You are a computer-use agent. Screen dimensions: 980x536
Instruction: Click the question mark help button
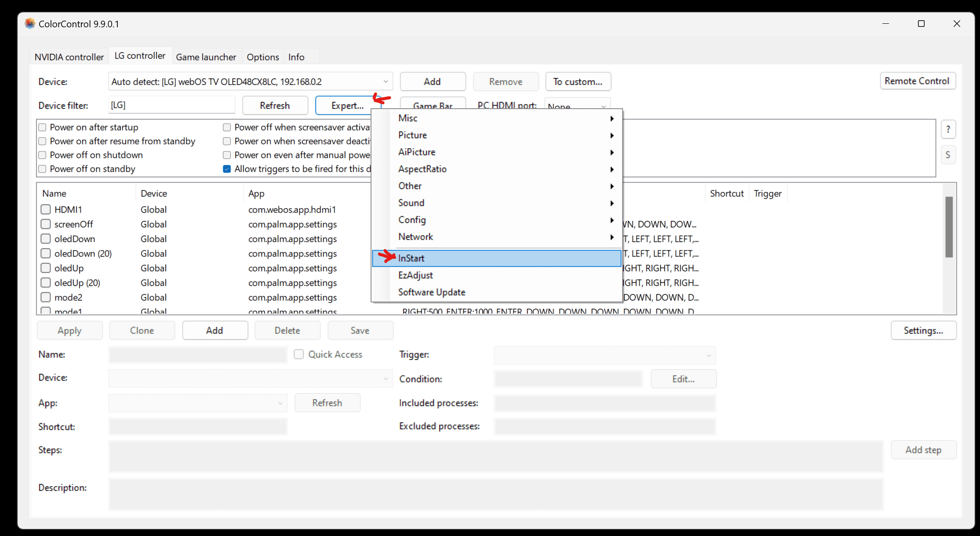[x=948, y=129]
